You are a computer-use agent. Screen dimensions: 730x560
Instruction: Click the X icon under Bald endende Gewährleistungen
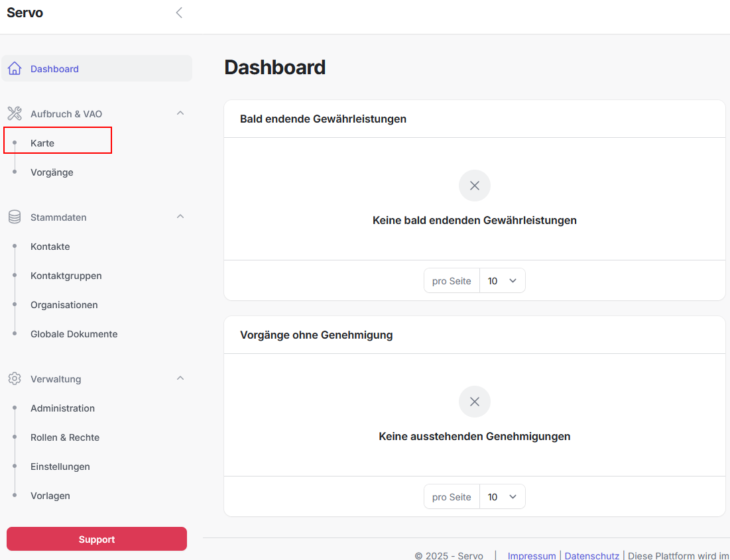[474, 186]
